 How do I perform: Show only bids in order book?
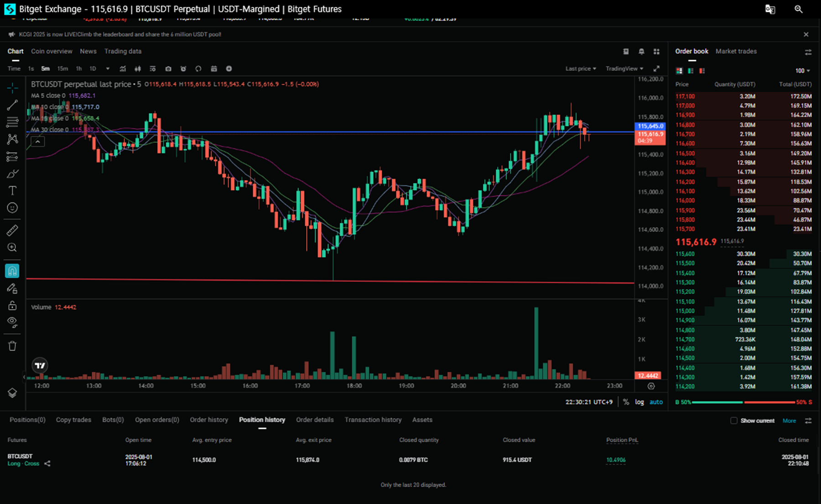(x=691, y=71)
